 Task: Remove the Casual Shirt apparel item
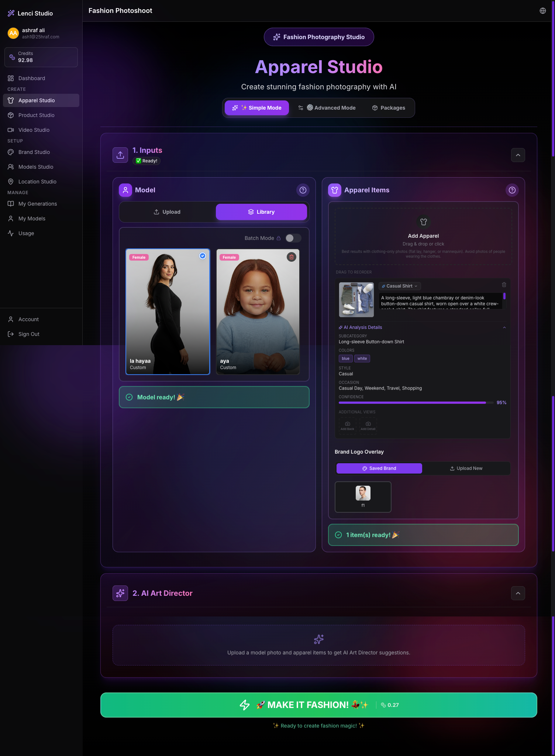(x=504, y=285)
